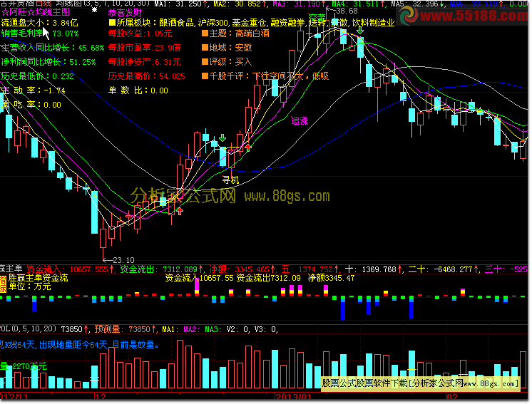Image resolution: width=532 pixels, height=404 pixels.
Task: Click the 流通盘大小：3.84亿 value
Action: (40, 23)
